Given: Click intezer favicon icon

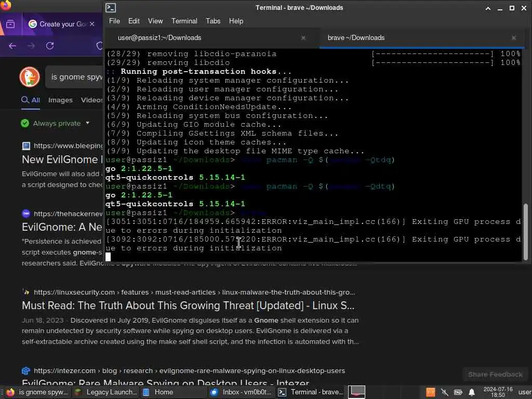Looking at the screenshot, I should tap(26, 371).
